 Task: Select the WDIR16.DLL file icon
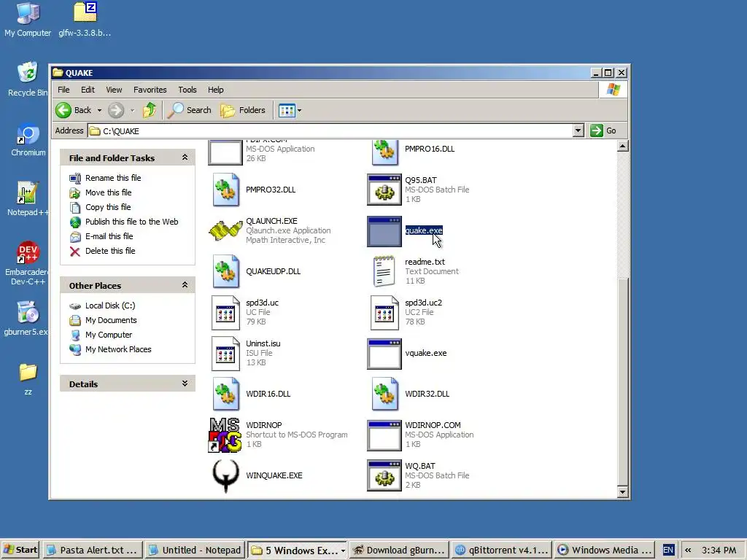click(226, 394)
